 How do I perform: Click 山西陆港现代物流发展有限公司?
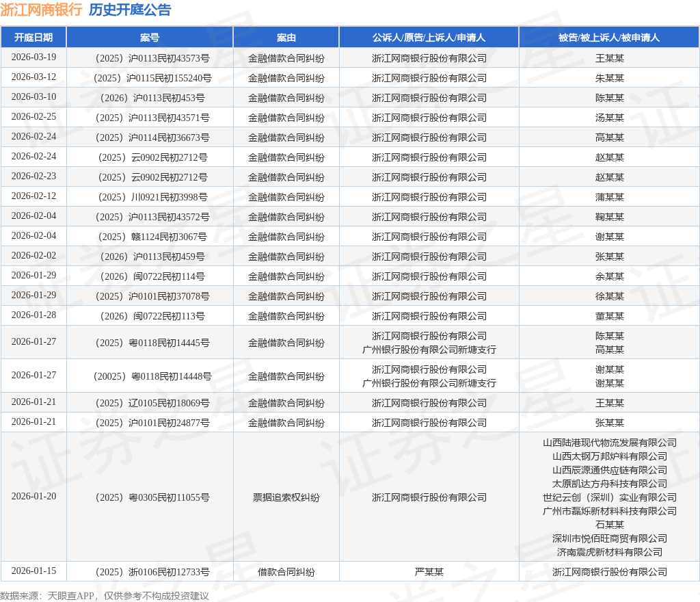pyautogui.click(x=609, y=443)
